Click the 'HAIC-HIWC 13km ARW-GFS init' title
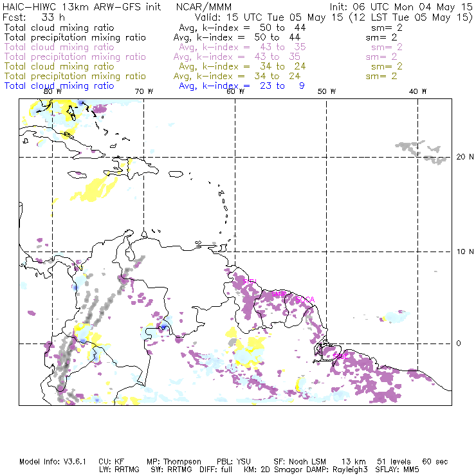Screen dimensions: 476x476 82,7
